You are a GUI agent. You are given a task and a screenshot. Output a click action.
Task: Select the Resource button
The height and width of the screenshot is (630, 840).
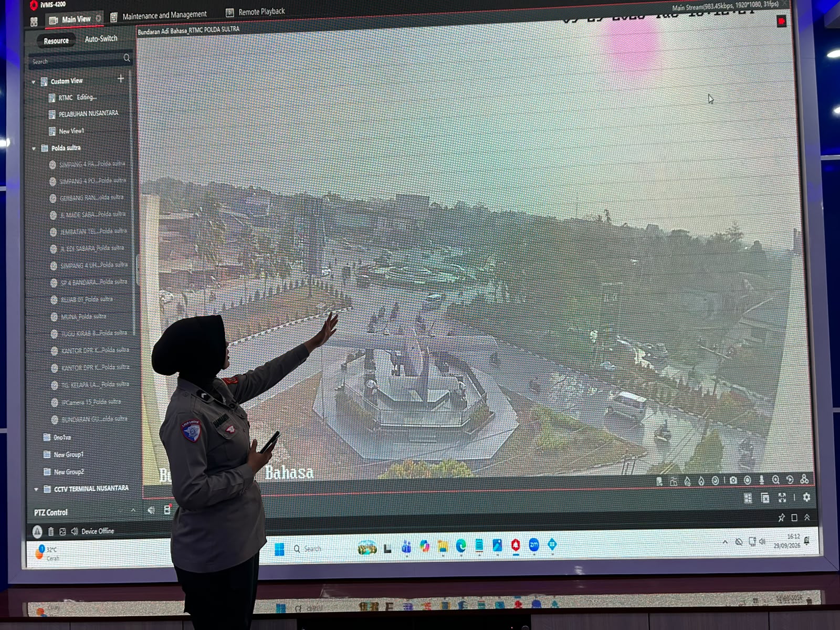pos(56,40)
